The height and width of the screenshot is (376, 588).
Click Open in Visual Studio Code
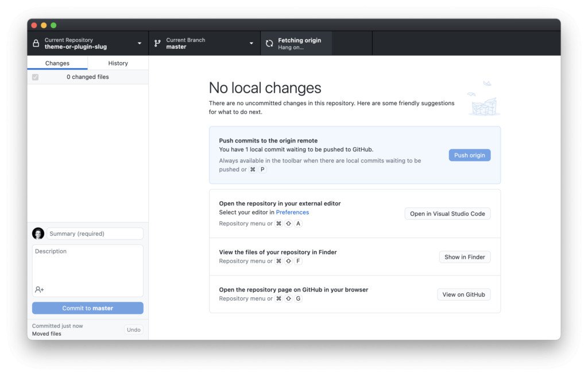click(447, 214)
